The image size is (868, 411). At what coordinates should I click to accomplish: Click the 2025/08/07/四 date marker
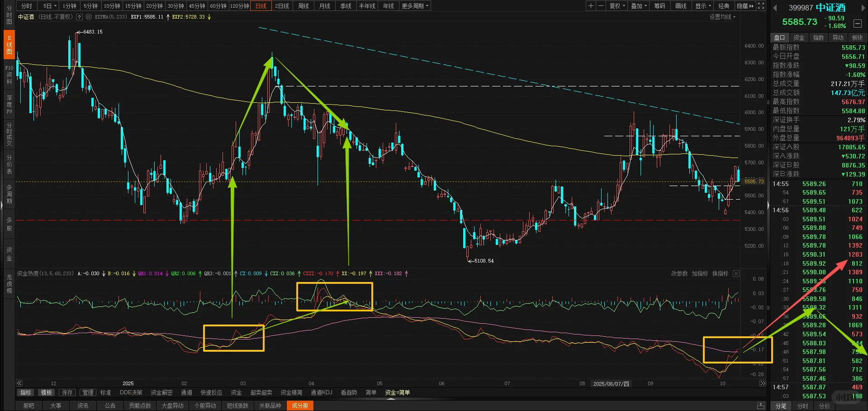point(611,383)
